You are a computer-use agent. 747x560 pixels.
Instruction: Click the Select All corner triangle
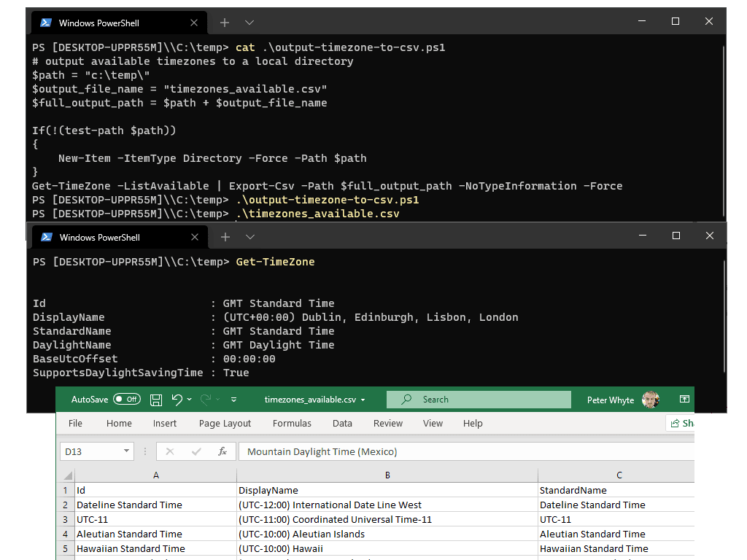[x=68, y=475]
